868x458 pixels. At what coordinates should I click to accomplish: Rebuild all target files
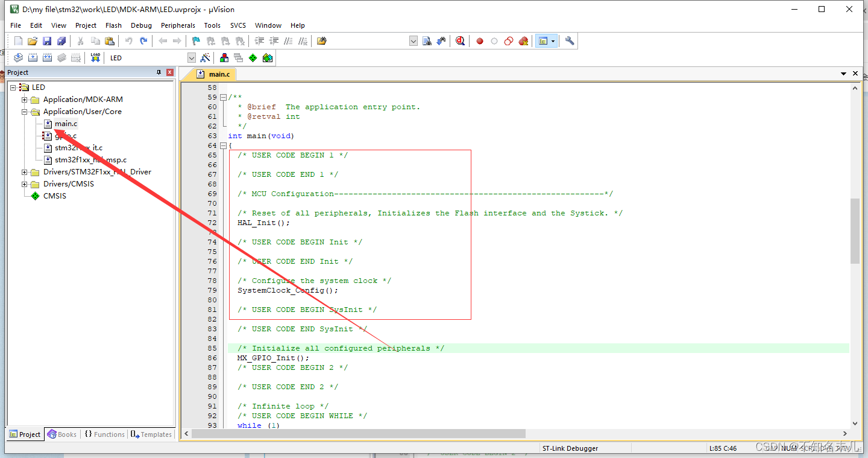click(x=47, y=58)
